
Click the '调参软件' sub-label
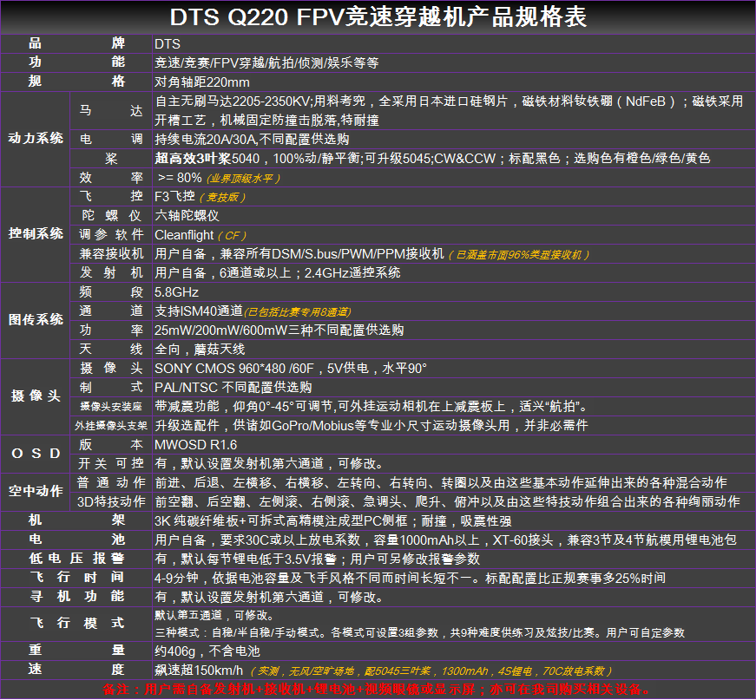click(111, 234)
